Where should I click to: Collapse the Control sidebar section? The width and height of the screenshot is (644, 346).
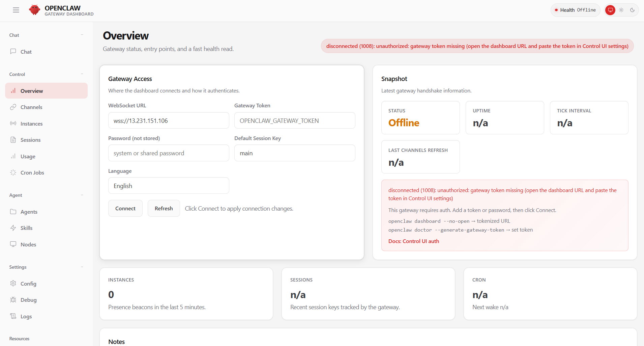82,74
